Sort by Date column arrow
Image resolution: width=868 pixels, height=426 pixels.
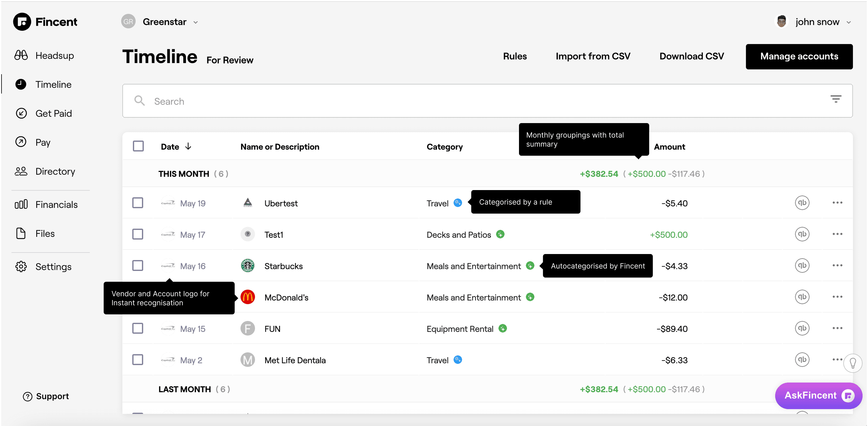188,146
